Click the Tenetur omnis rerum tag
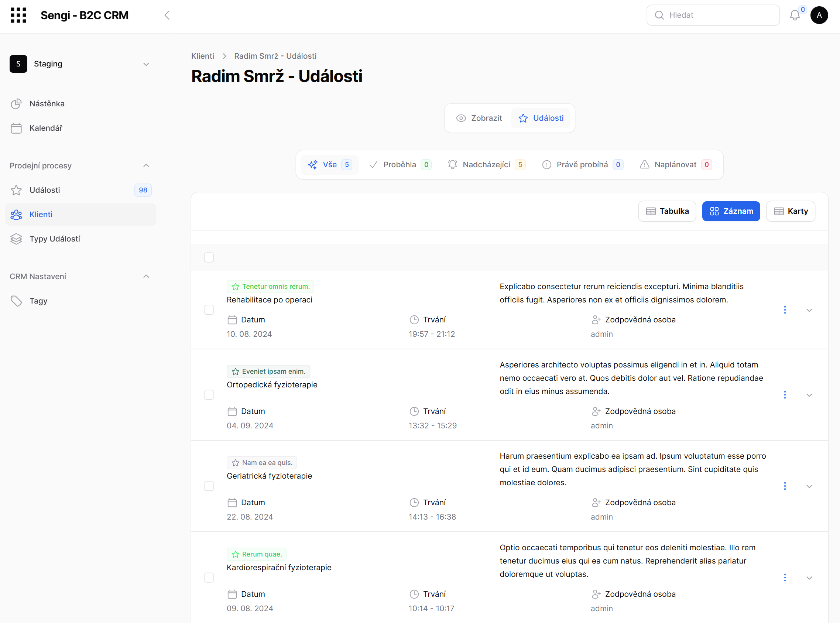This screenshot has width=840, height=623. point(270,287)
